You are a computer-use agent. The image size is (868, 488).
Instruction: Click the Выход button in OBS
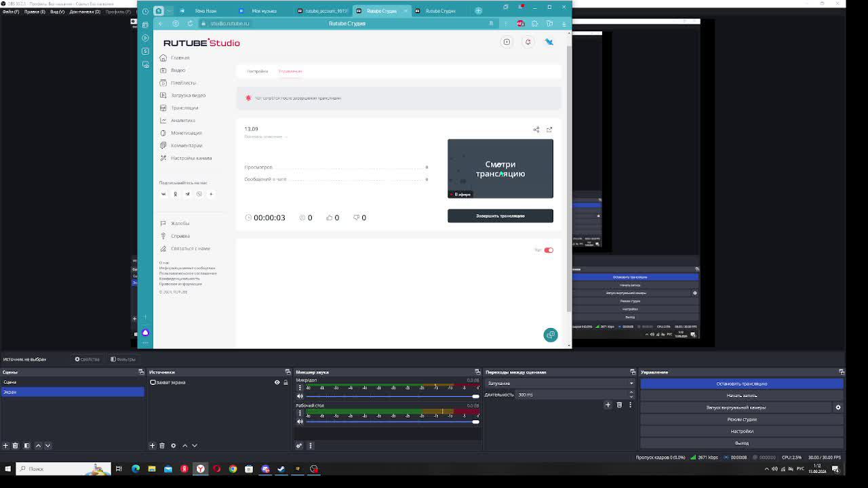pos(742,443)
